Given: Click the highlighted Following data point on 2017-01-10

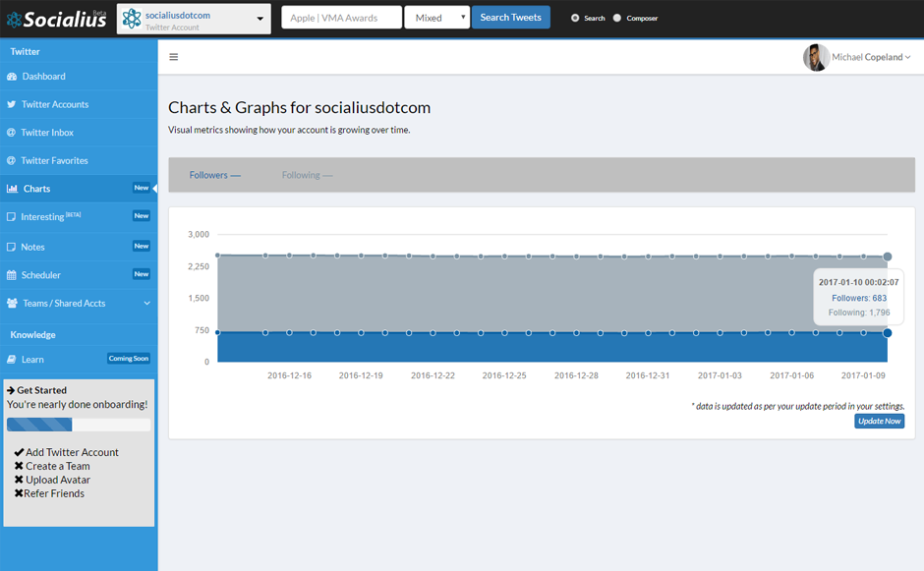Looking at the screenshot, I should [887, 257].
